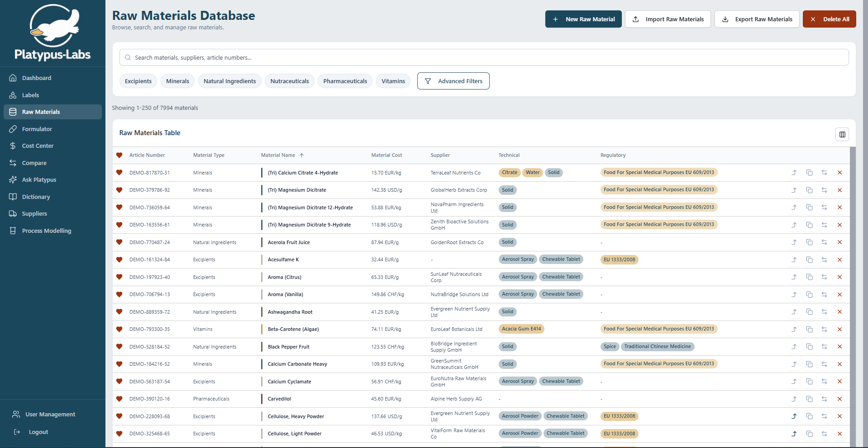This screenshot has width=868, height=448.
Task: Open Advanced Filters panel
Action: (x=453, y=81)
